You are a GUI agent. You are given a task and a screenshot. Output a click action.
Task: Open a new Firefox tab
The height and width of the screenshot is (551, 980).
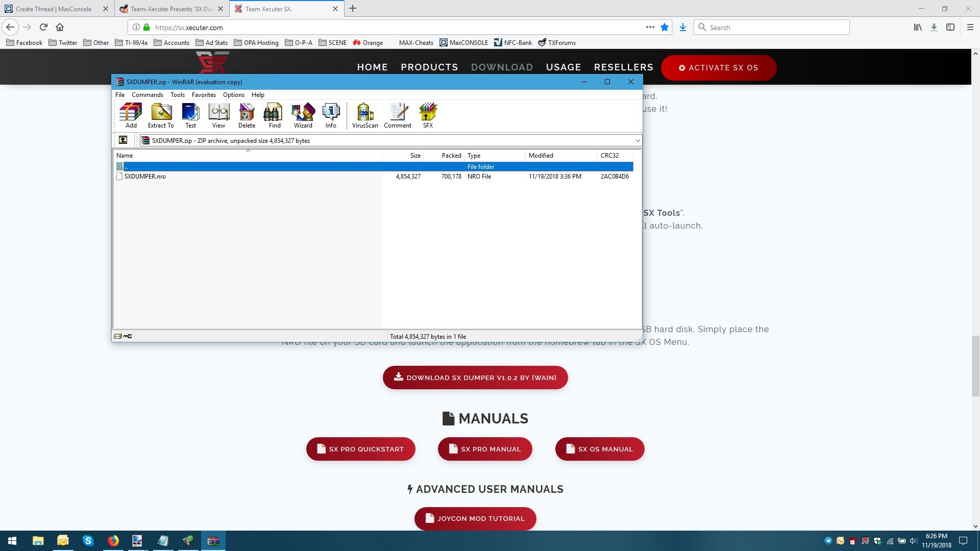click(x=353, y=9)
